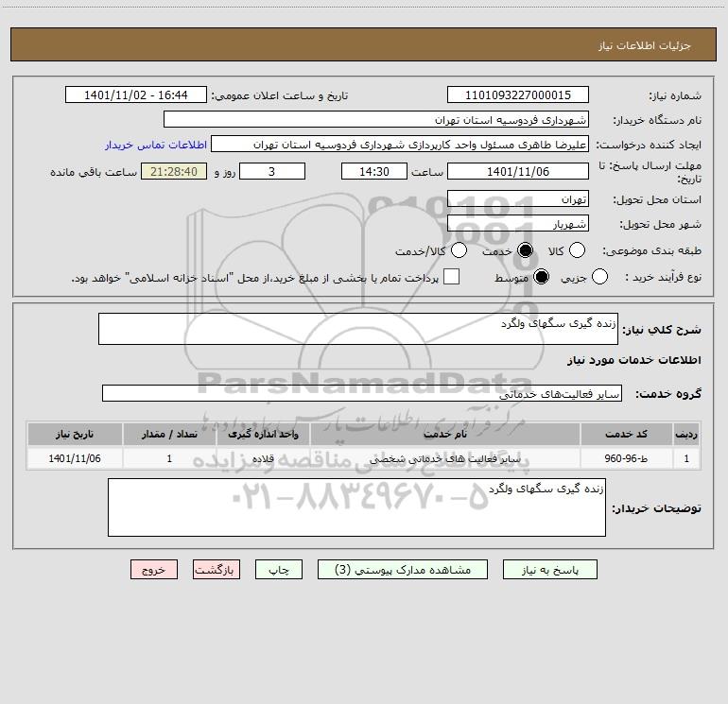Select the کالا/خدمت radio button
Screen dimensions: 728x704
459,250
